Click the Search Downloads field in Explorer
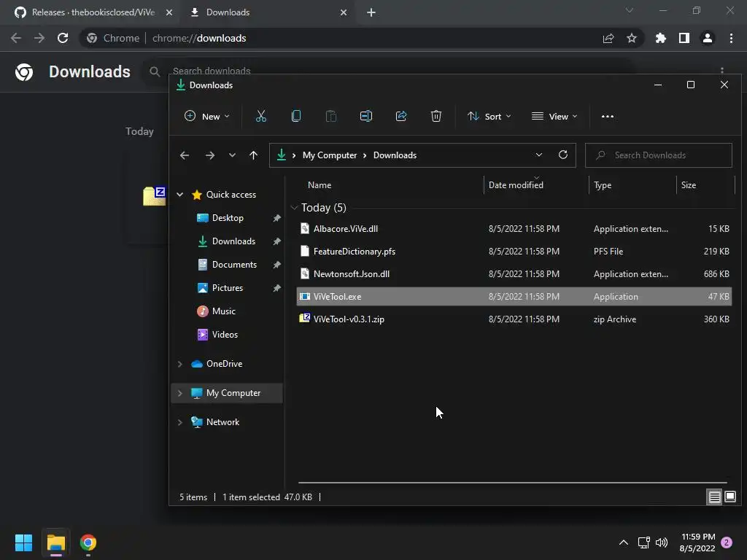747x560 pixels. click(659, 155)
